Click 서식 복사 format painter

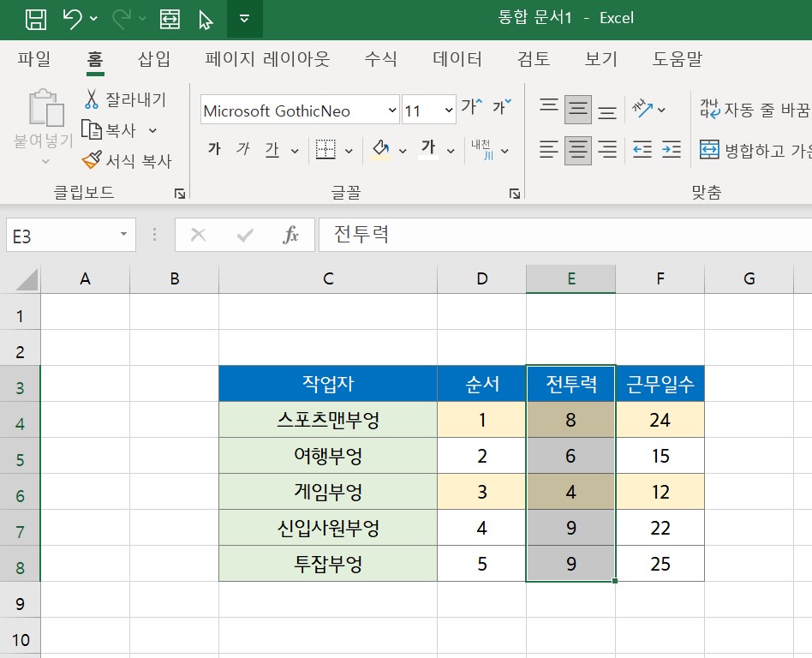click(x=127, y=160)
